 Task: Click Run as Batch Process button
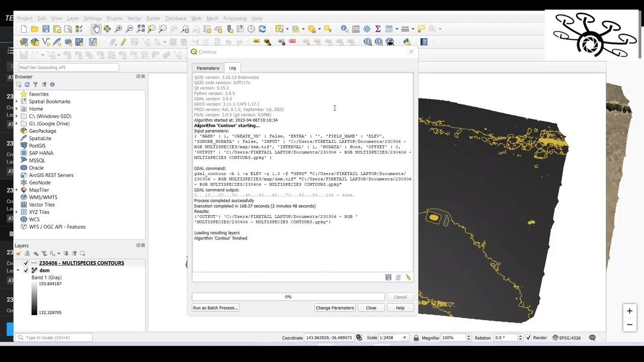[x=215, y=308]
